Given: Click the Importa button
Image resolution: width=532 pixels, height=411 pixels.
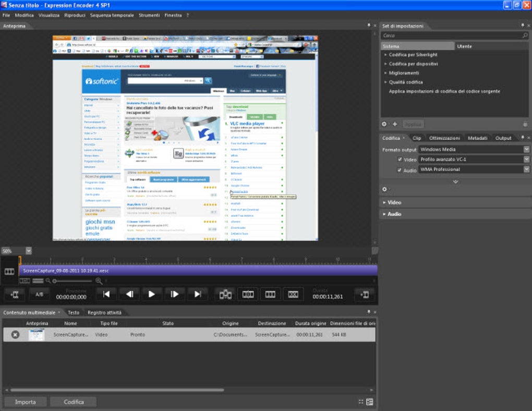Looking at the screenshot, I should point(25,402).
